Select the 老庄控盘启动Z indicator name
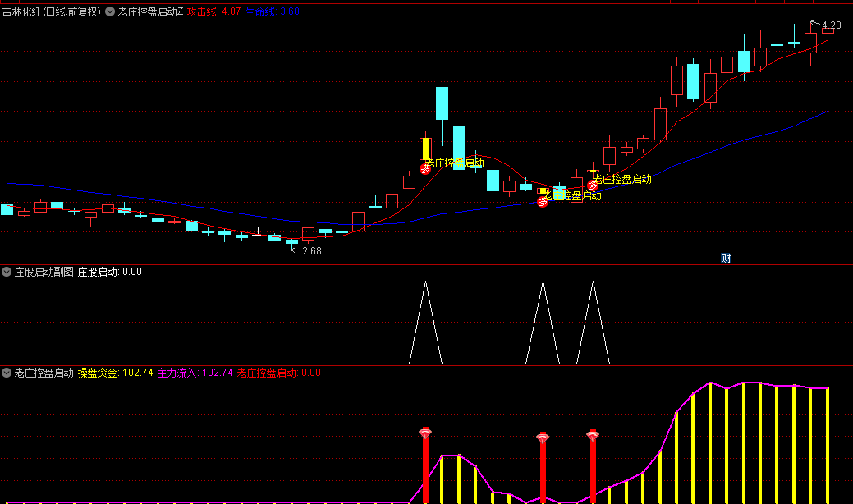Image resolution: width=853 pixels, height=504 pixels. click(151, 11)
